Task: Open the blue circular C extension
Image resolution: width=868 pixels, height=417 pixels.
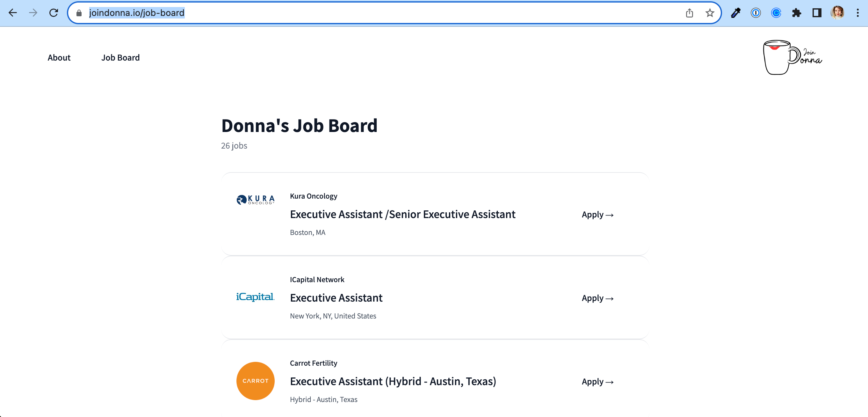Action: (776, 13)
